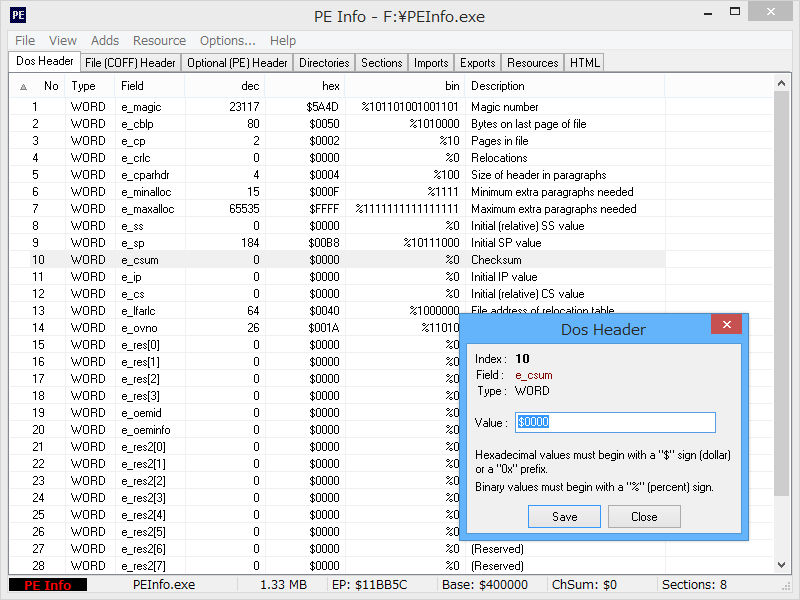This screenshot has height=600, width=800.
Task: Click the Save button in dialog
Action: (564, 517)
